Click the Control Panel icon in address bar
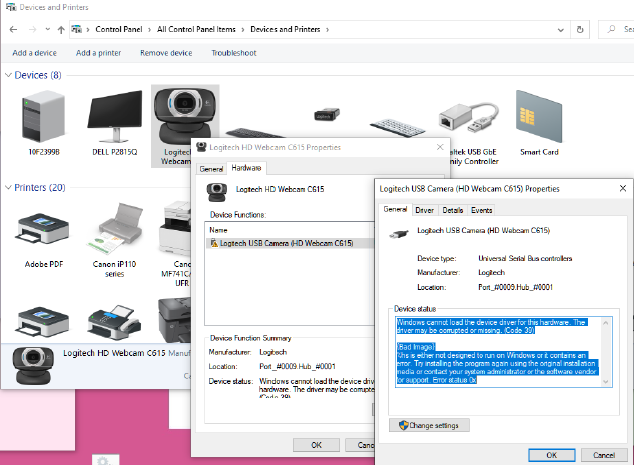The width and height of the screenshot is (634, 465). (76, 29)
